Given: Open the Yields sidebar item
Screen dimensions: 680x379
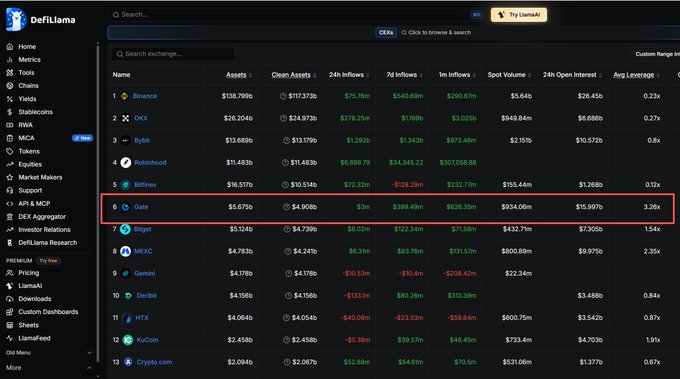Looking at the screenshot, I should coord(27,99).
